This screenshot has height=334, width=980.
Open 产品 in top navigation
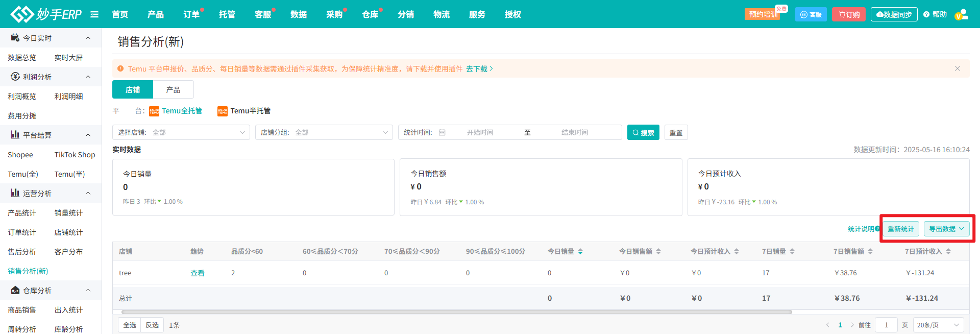pyautogui.click(x=156, y=14)
